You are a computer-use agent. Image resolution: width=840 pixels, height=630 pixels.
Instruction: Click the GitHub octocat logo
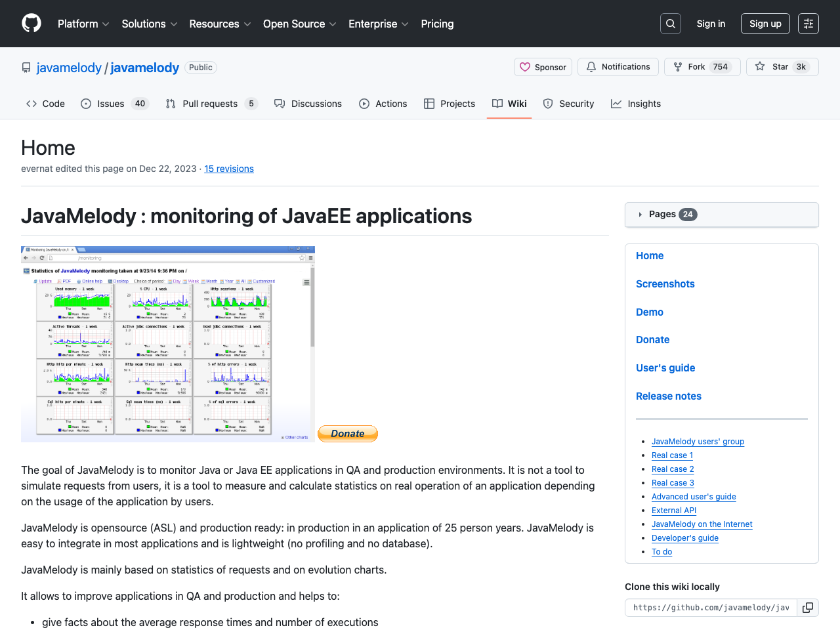pyautogui.click(x=31, y=24)
